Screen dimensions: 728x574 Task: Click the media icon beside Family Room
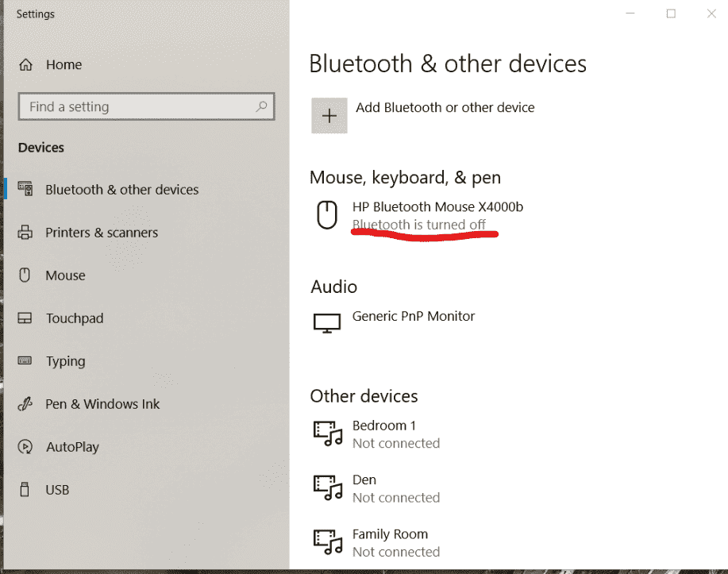[x=328, y=542]
